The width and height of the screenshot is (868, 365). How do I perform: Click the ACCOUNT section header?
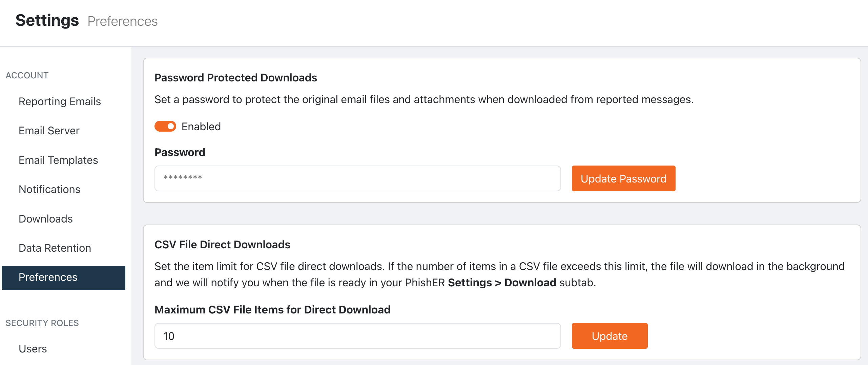click(x=27, y=75)
